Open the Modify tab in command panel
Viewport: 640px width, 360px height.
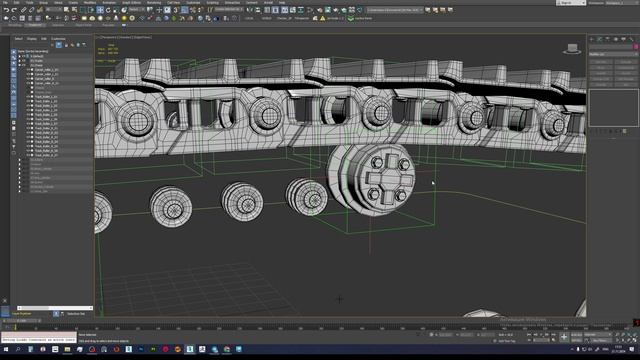click(600, 39)
